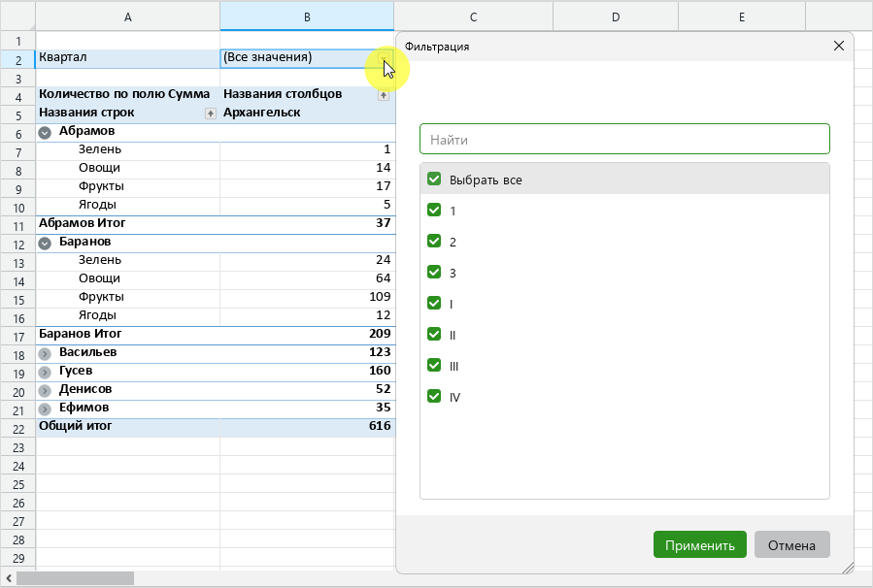Collapse the Баранов group

(x=45, y=244)
